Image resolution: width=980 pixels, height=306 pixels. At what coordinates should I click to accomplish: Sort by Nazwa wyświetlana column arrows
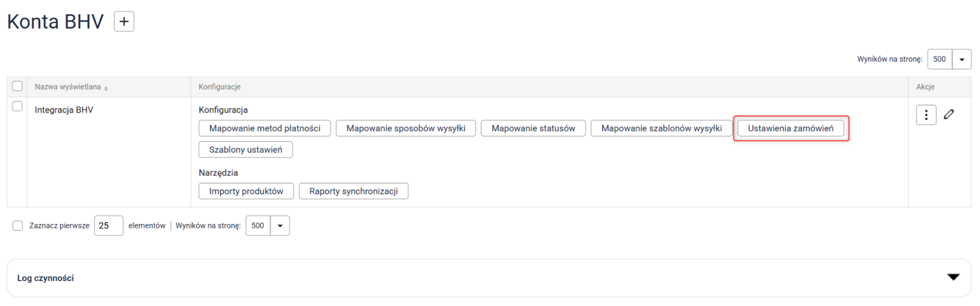tap(106, 88)
